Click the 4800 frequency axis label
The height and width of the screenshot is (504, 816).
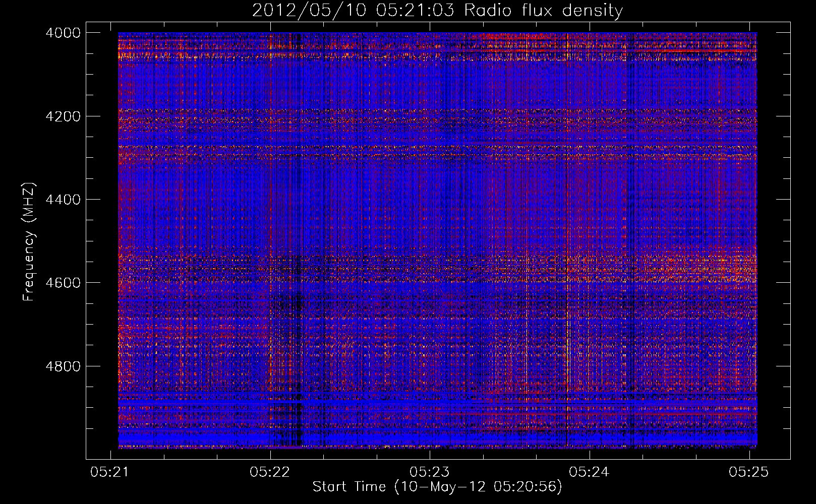click(x=63, y=366)
